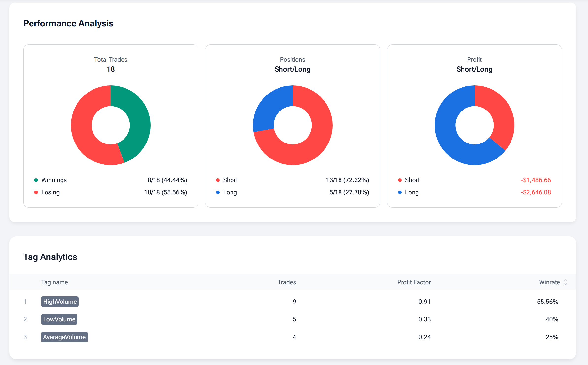Open the AverageVolume tag
This screenshot has width=588, height=365.
(x=64, y=337)
